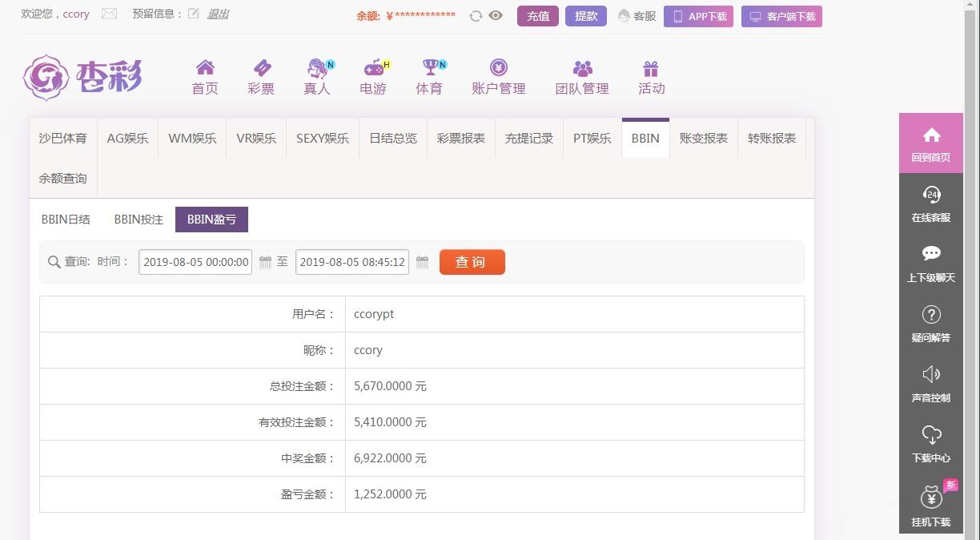The height and width of the screenshot is (540, 980).
Task: Click the 充值 recharge button
Action: tap(538, 16)
